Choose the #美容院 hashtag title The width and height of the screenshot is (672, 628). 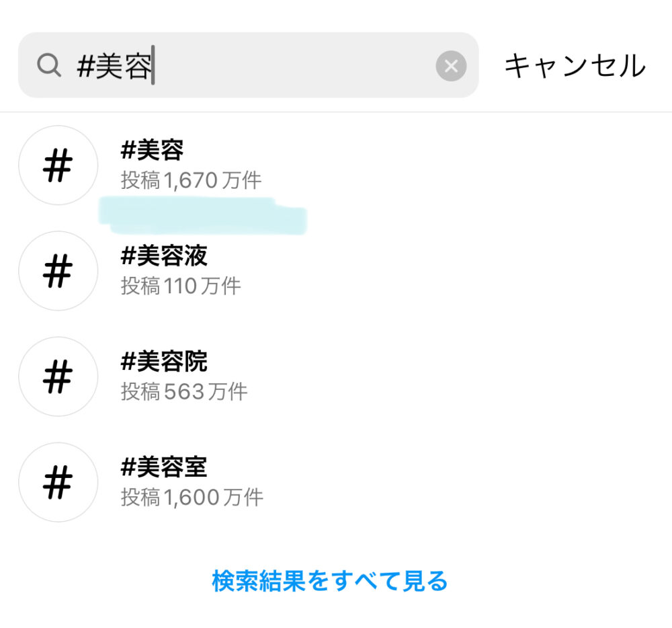(164, 362)
